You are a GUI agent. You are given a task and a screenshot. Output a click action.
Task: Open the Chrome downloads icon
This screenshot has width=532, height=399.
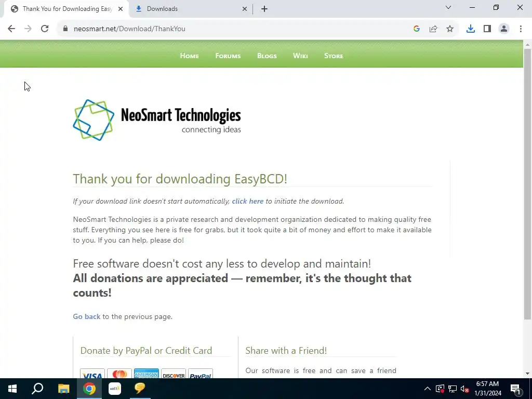click(x=471, y=29)
